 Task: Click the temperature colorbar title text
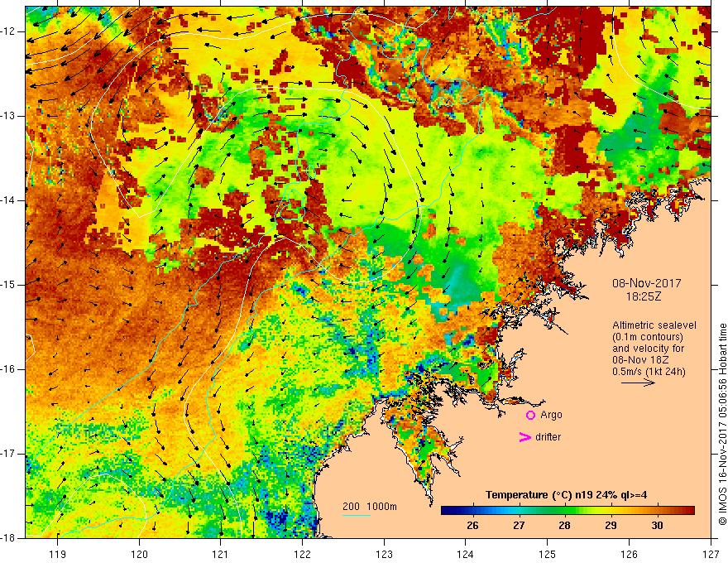[566, 495]
